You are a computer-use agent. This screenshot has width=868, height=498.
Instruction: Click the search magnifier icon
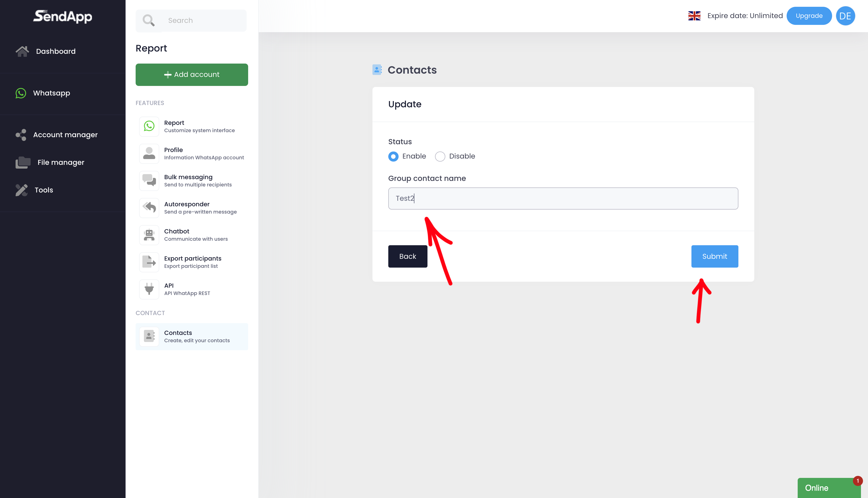pyautogui.click(x=148, y=21)
